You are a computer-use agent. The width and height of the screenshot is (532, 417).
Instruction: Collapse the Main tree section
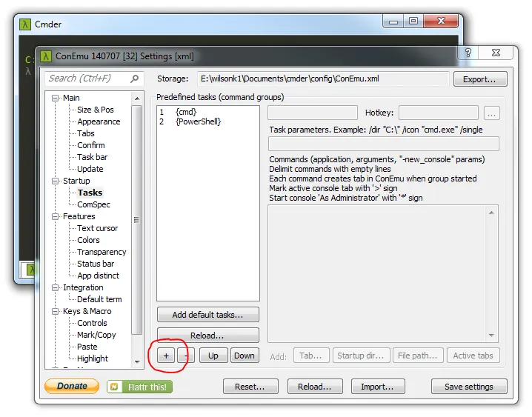(x=55, y=98)
